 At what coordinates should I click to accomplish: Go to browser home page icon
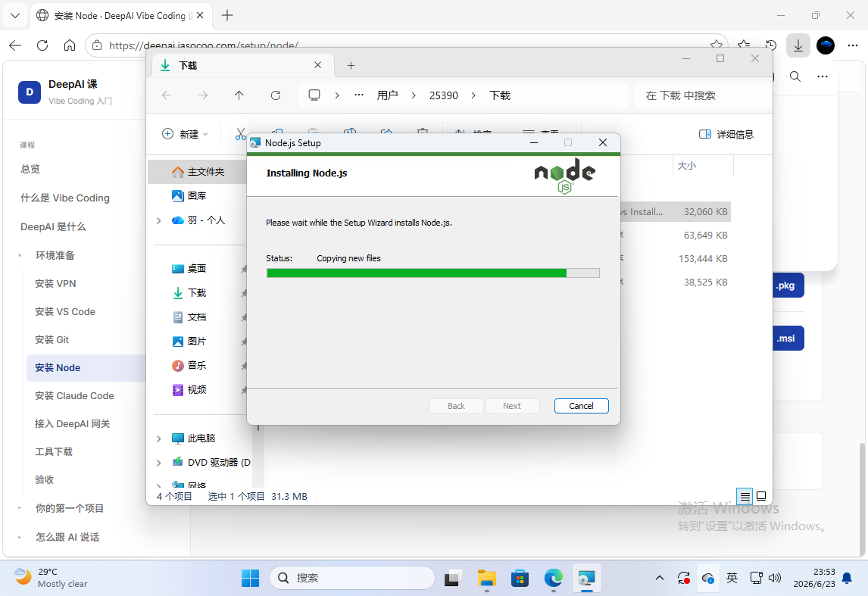[69, 45]
